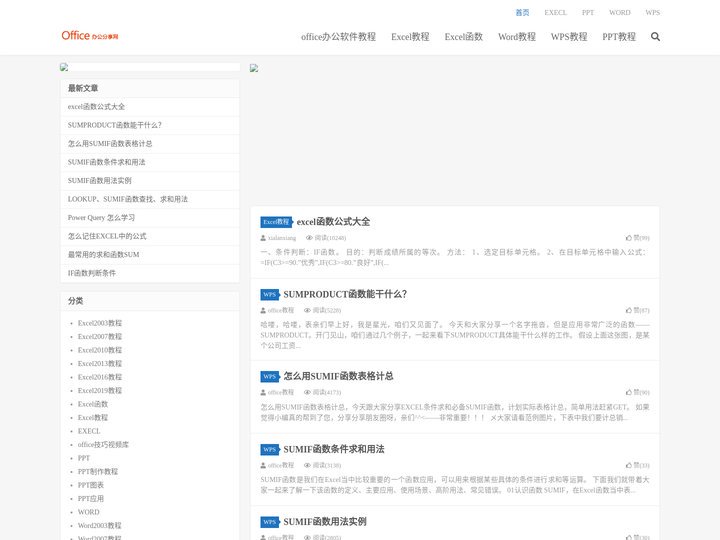
Task: Open sidebar link IF函数判断条件
Action: click(92, 273)
